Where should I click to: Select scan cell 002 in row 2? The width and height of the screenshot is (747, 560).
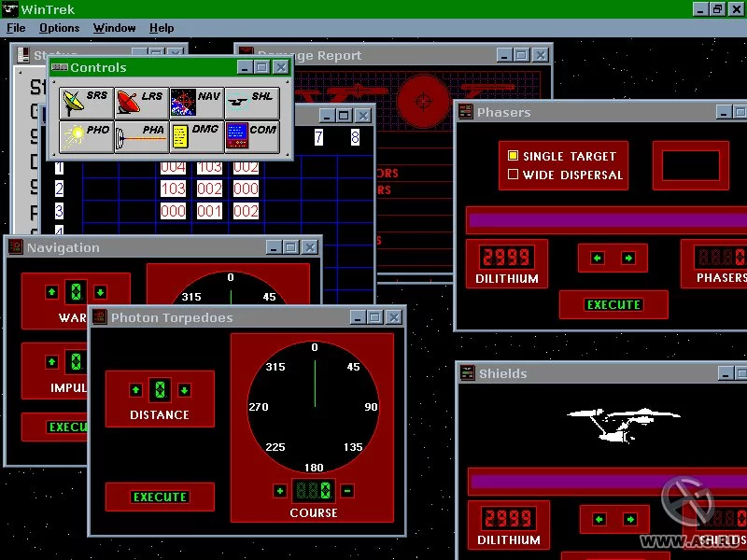209,189
